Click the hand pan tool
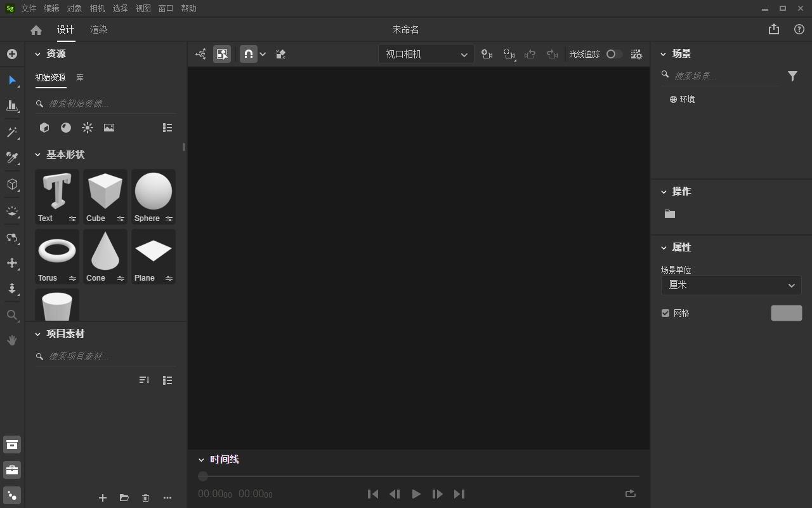This screenshot has height=508, width=812. click(11, 340)
